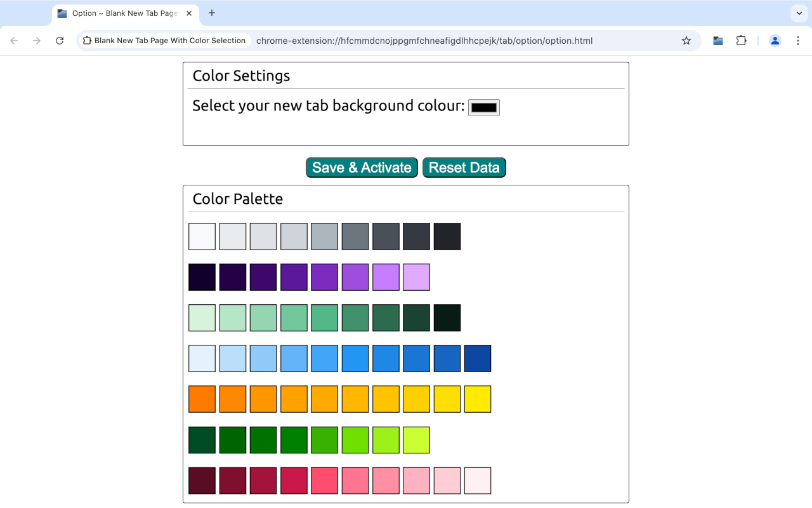Open the background colour picker swatch
Image resolution: width=812 pixels, height=508 pixels.
click(x=484, y=108)
